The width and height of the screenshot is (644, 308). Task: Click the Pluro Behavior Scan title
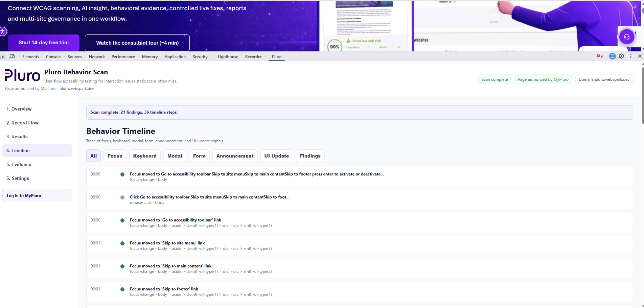tap(76, 72)
